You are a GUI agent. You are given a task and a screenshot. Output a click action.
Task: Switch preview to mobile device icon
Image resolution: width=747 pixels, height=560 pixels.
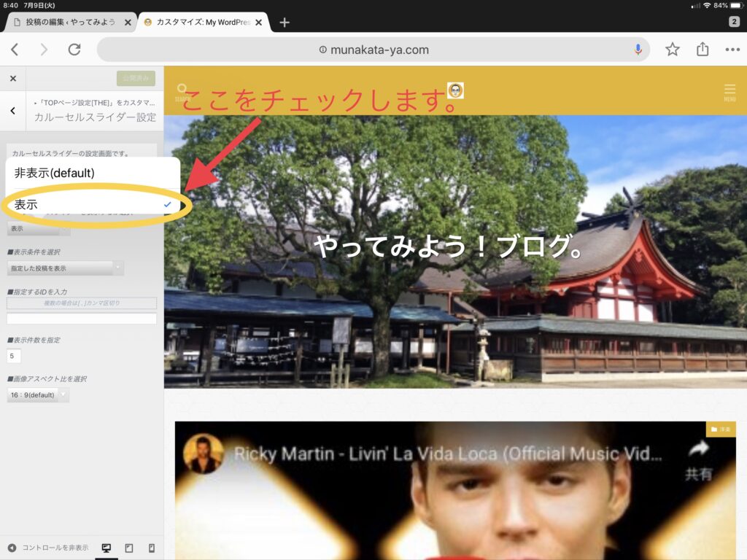tap(152, 548)
